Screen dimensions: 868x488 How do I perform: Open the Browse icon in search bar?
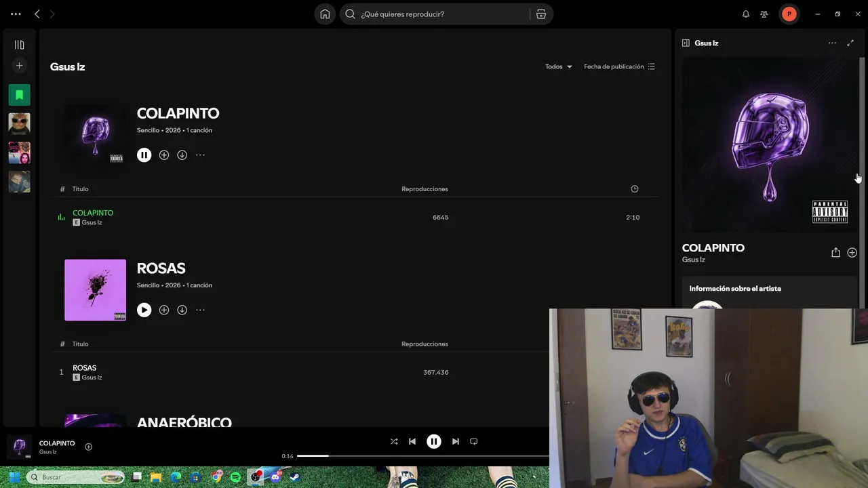tap(541, 14)
